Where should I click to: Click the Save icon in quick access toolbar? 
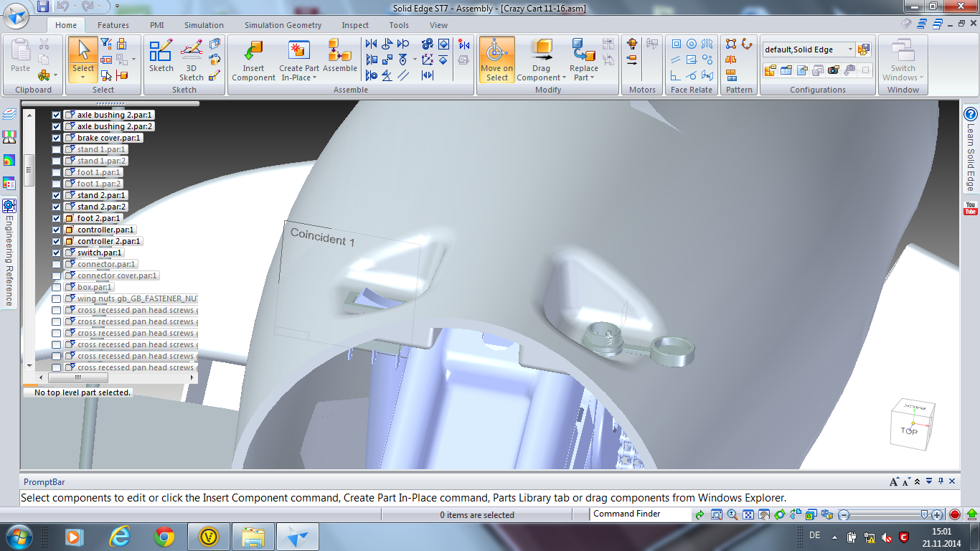pyautogui.click(x=43, y=6)
